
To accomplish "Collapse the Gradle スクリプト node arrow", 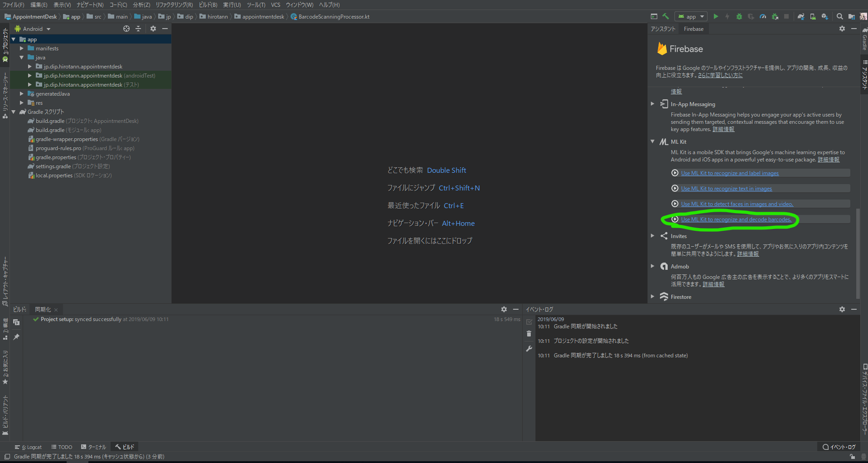I will (13, 112).
